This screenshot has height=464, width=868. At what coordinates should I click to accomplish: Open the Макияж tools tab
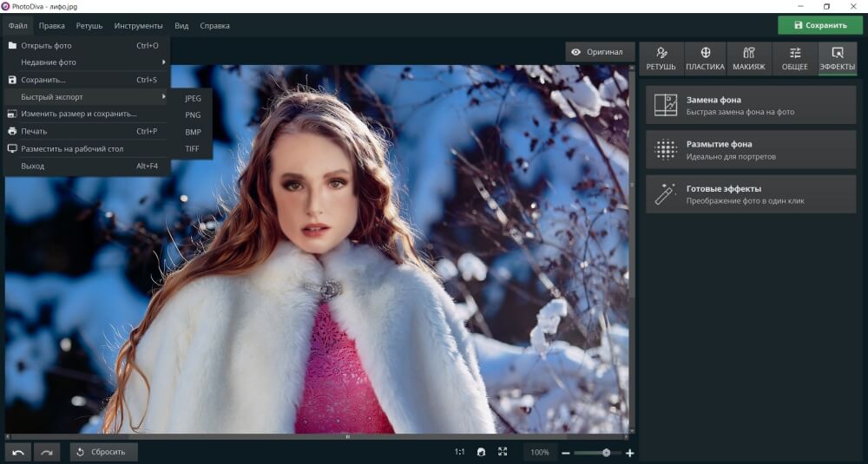[x=748, y=58]
